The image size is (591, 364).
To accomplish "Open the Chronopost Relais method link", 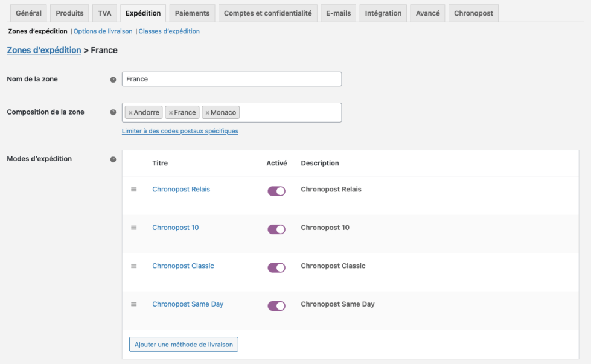I will tap(181, 189).
